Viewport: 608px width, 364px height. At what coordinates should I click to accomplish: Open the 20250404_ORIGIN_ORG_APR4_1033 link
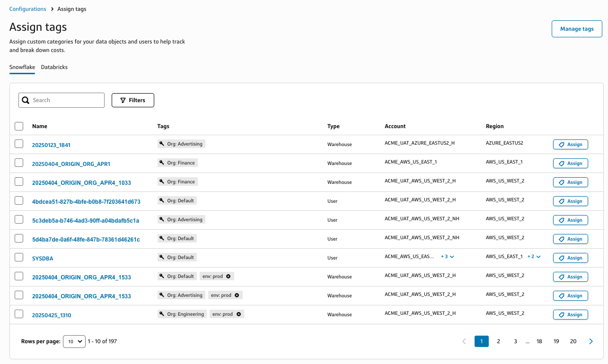pyautogui.click(x=81, y=183)
